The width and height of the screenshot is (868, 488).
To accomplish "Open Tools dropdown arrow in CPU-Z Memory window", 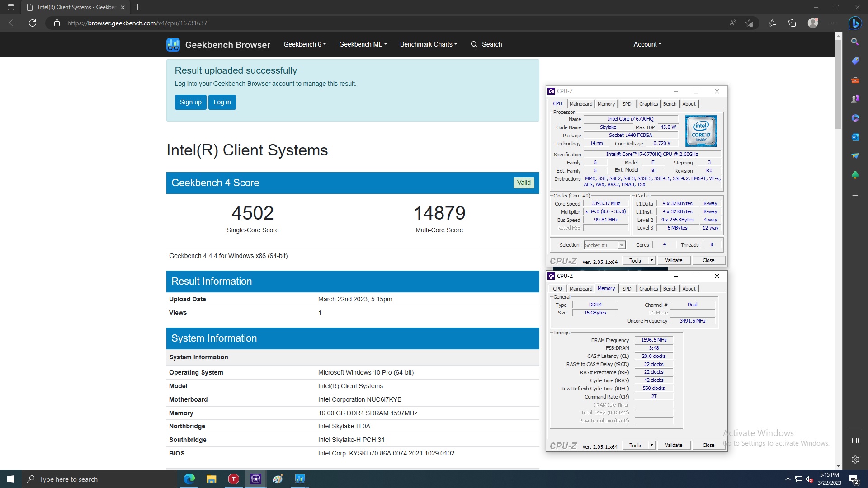I will pos(651,446).
